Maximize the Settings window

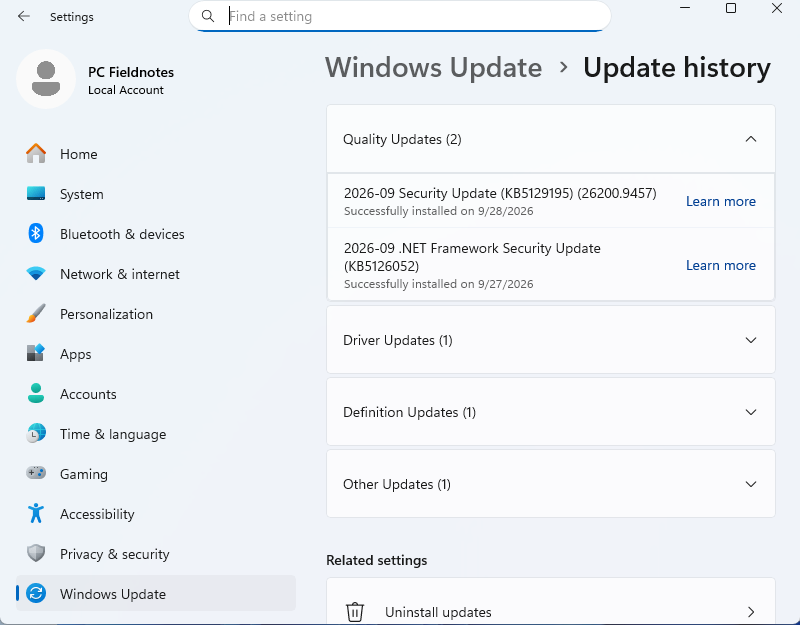point(731,8)
